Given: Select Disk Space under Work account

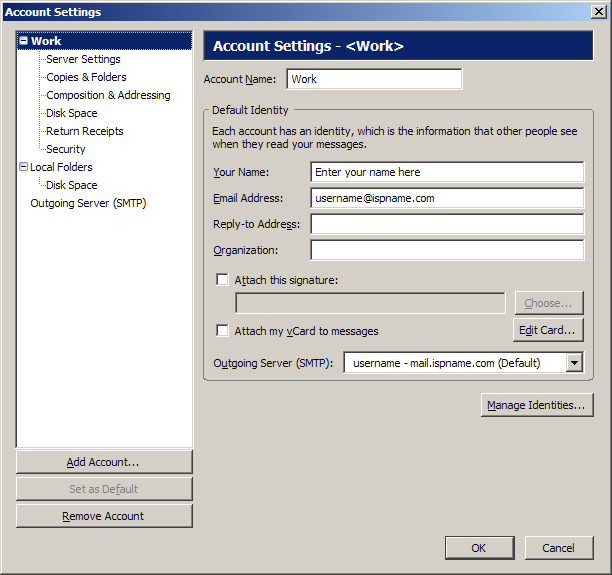Looking at the screenshot, I should point(72,113).
